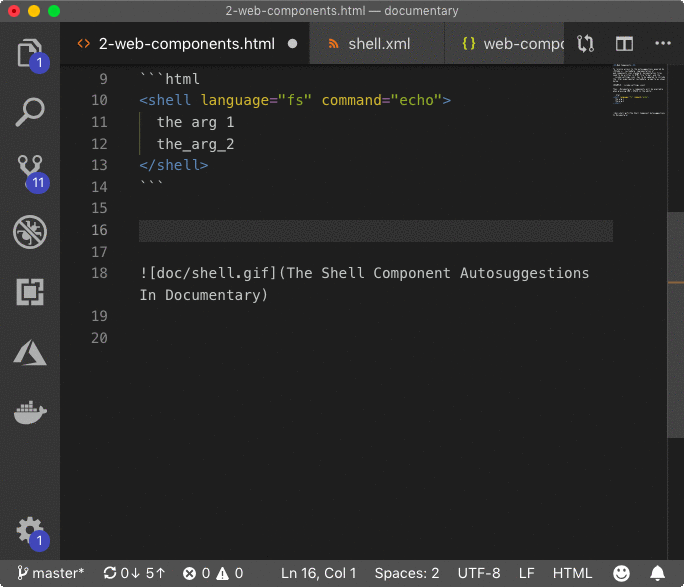The width and height of the screenshot is (684, 587).
Task: Click the closing </shell> tag
Action: pyautogui.click(x=174, y=165)
